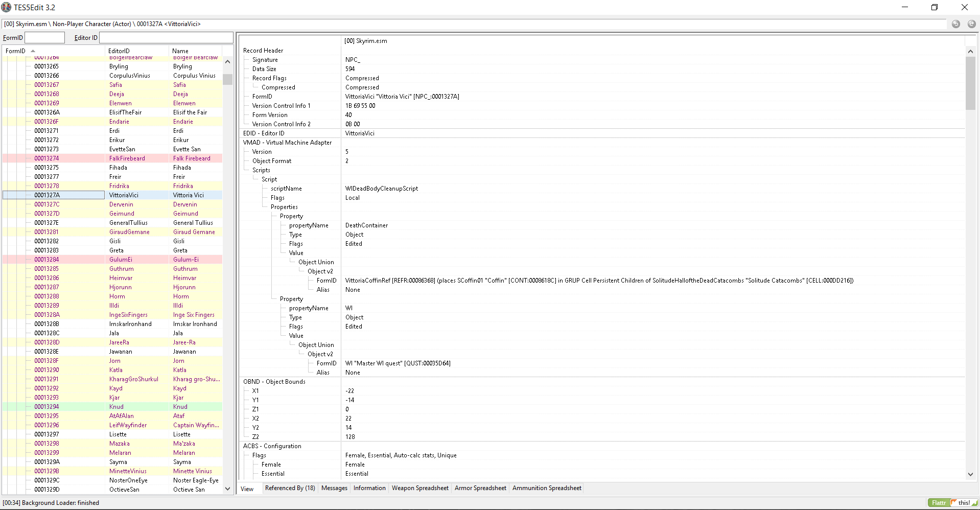The height and width of the screenshot is (510, 980).
Task: Select the KharagGroShurkul EditorID entry
Action: 134,379
